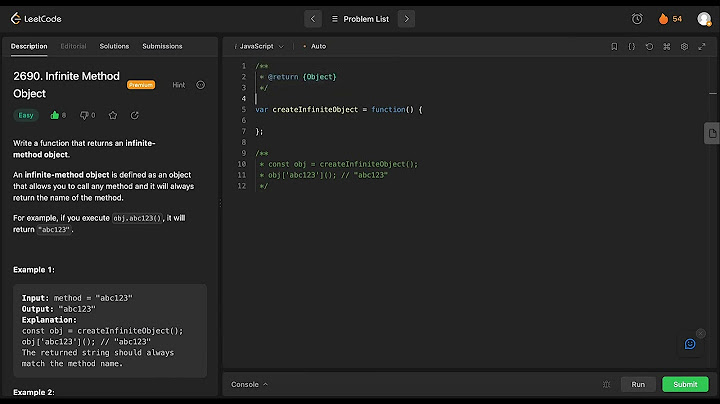Submit the solution
This screenshot has width=720, height=404.
click(x=685, y=384)
